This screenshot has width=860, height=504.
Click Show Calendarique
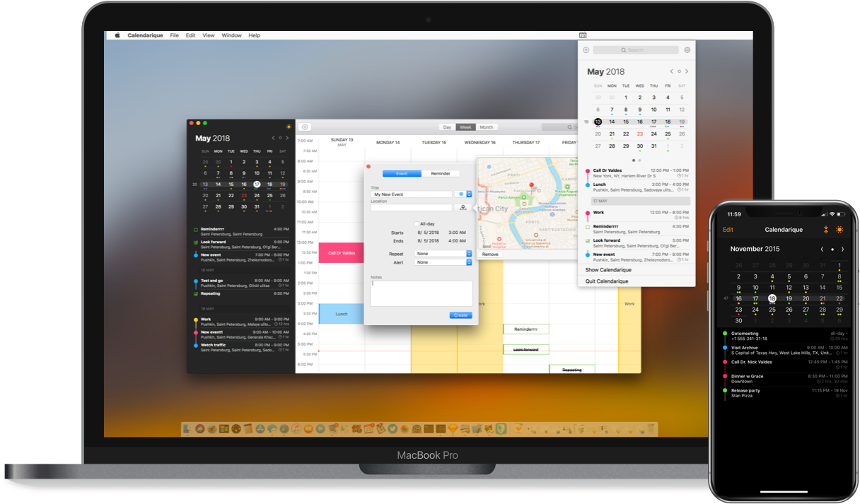click(608, 270)
